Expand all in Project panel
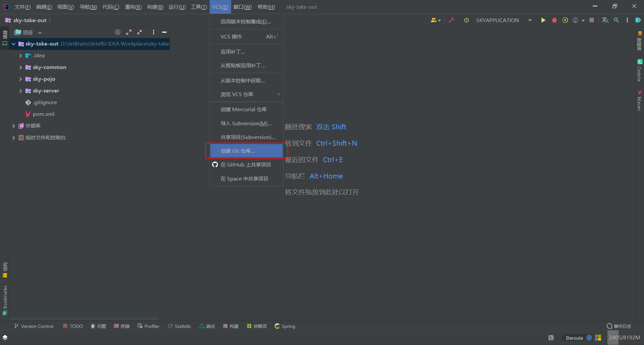 pyautogui.click(x=129, y=32)
